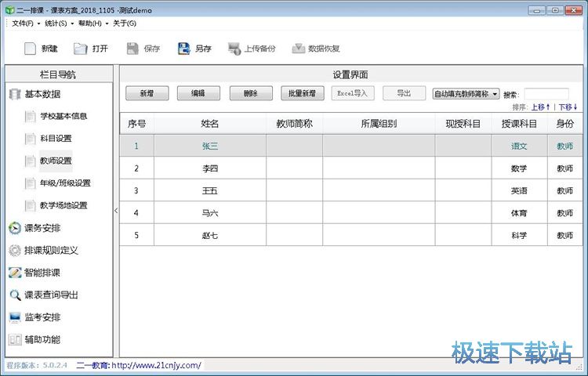Click the 体育 subject cell

(519, 213)
